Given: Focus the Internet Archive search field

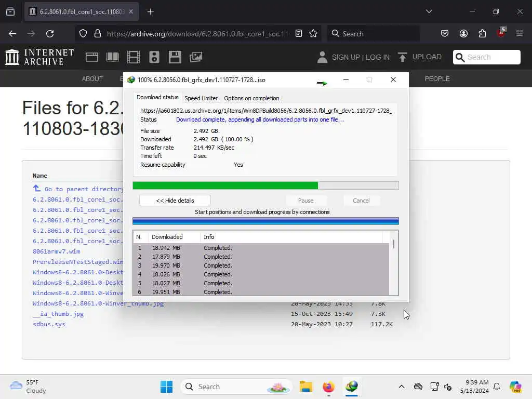Looking at the screenshot, I should pos(486,57).
